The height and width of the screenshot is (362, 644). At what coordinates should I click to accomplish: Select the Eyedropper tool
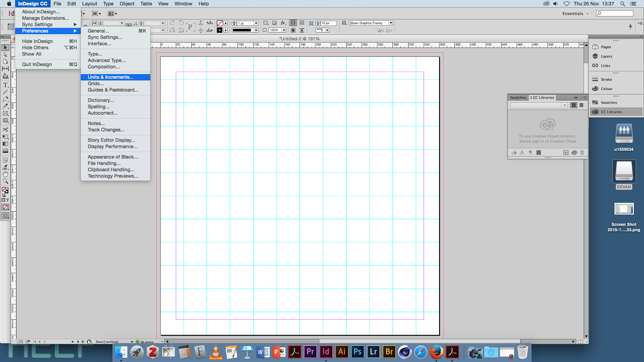5,167
